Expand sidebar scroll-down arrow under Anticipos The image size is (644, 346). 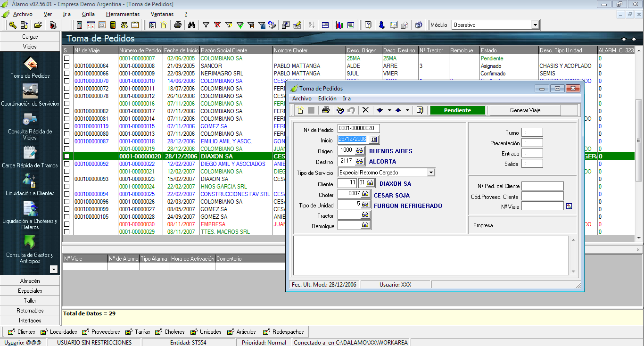(x=54, y=269)
